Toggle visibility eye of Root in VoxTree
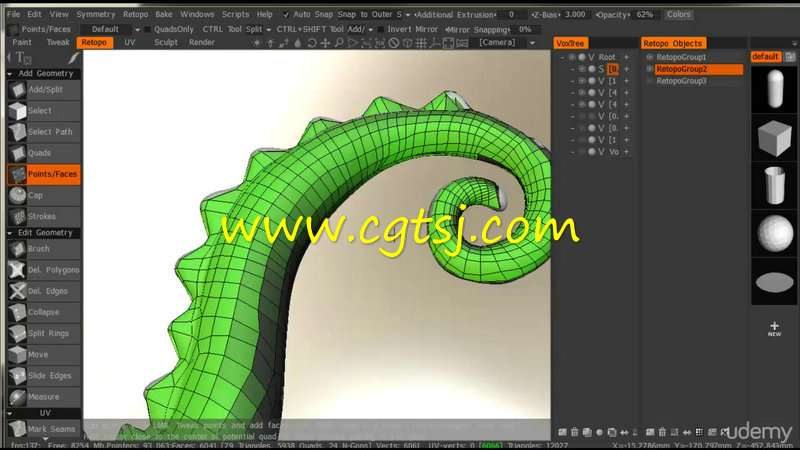Viewport: 800px width, 450px height. coord(572,57)
